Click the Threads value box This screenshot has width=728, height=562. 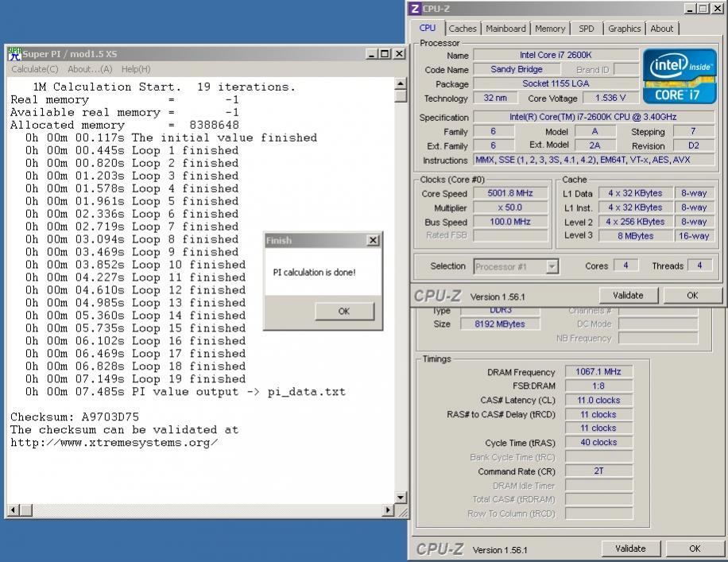click(x=699, y=265)
